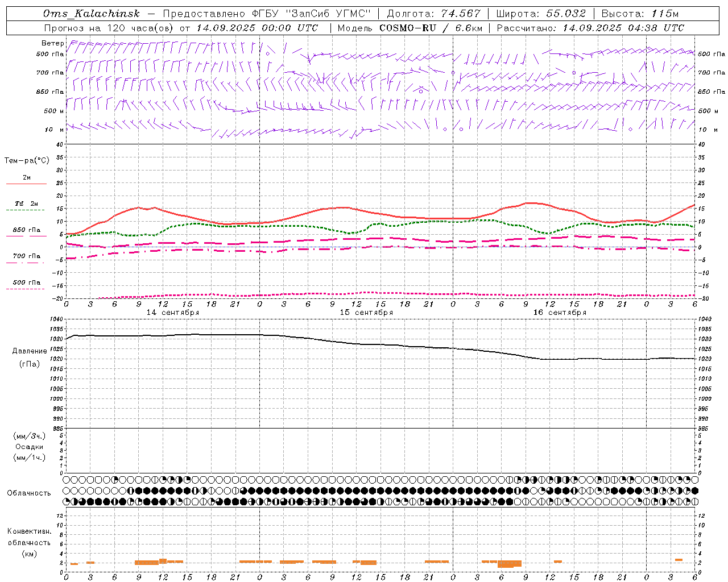The image size is (728, 582).
Task: Click the Широта: 55.032 value
Action: [540, 14]
